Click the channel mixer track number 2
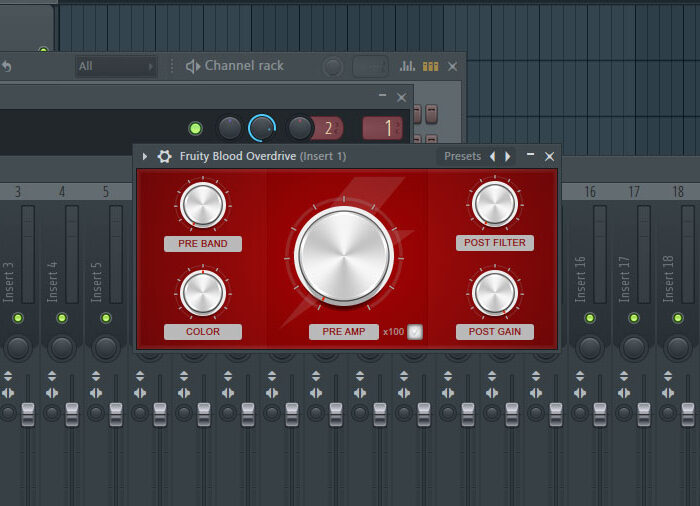Screen dimensions: 700x506 (x=329, y=129)
